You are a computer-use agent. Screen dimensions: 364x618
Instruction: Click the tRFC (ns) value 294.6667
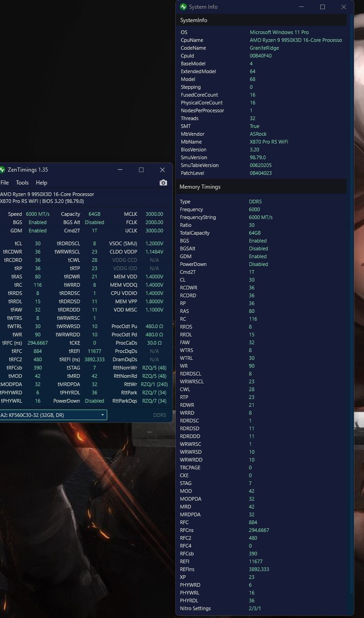(x=38, y=343)
